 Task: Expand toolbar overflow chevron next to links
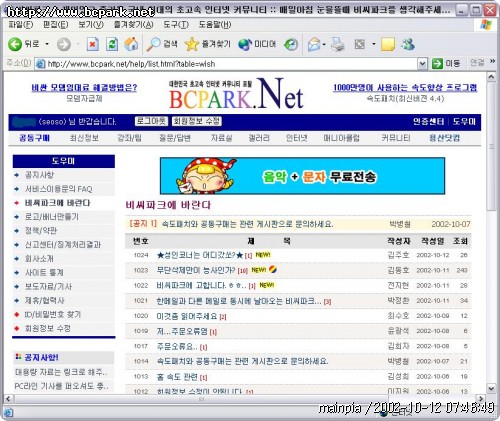tap(492, 61)
